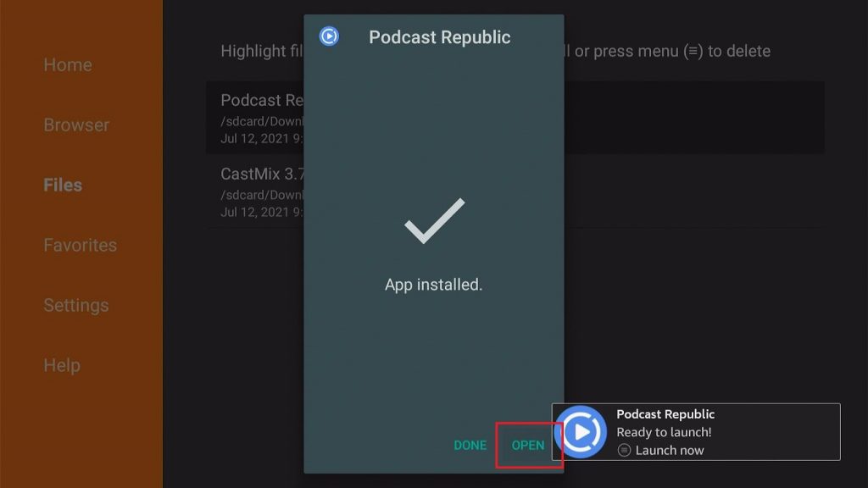Click the menu button icon beside Launch now

pos(624,451)
